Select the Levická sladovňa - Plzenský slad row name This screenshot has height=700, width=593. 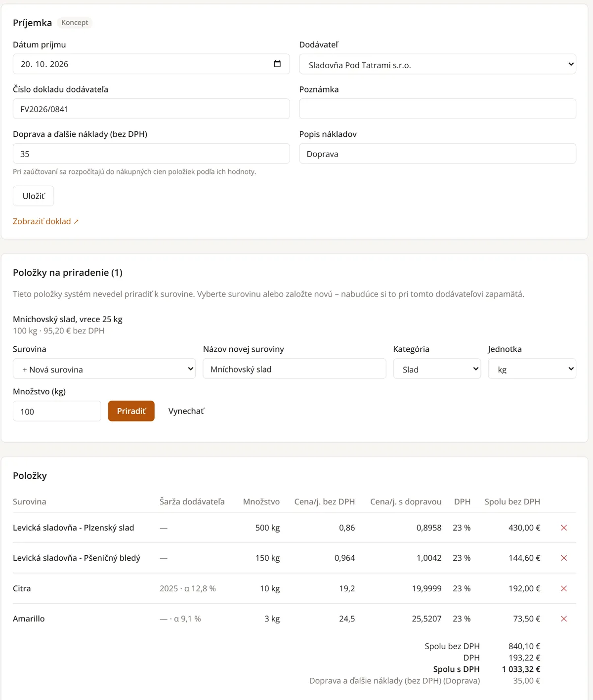[x=74, y=528]
